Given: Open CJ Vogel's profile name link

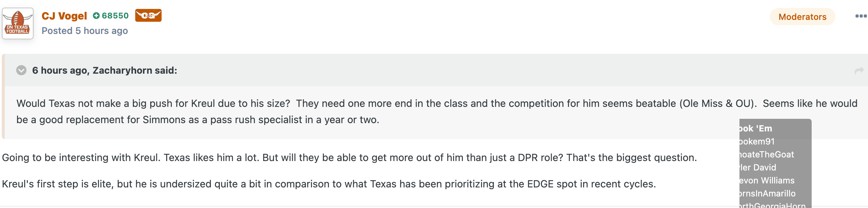Looking at the screenshot, I should [x=64, y=16].
